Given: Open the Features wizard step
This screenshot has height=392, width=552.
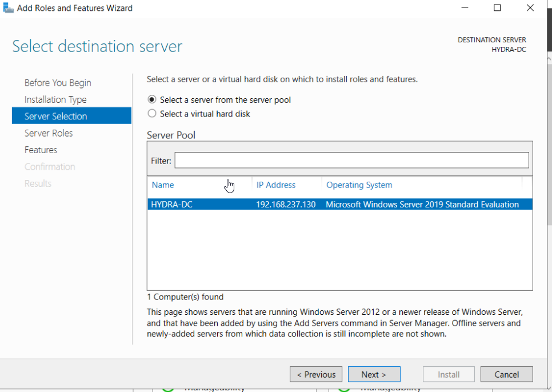Looking at the screenshot, I should tap(40, 150).
